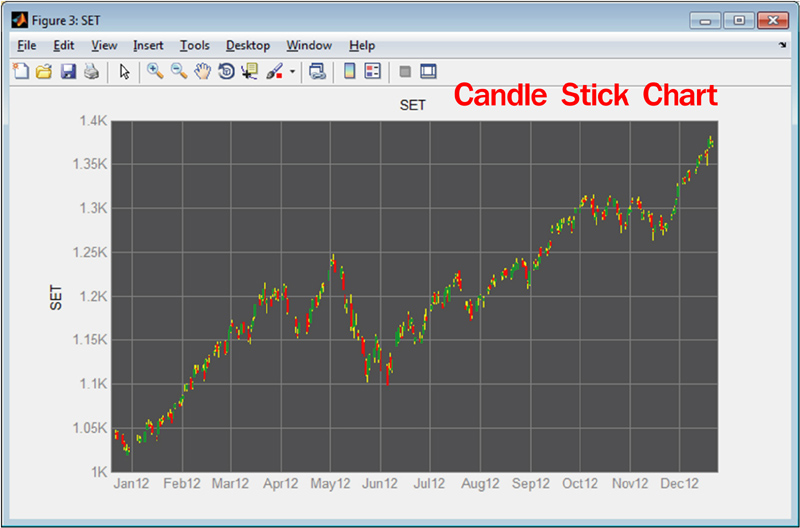Click the Nov12 x-axis label
The image size is (800, 528).
click(630, 484)
